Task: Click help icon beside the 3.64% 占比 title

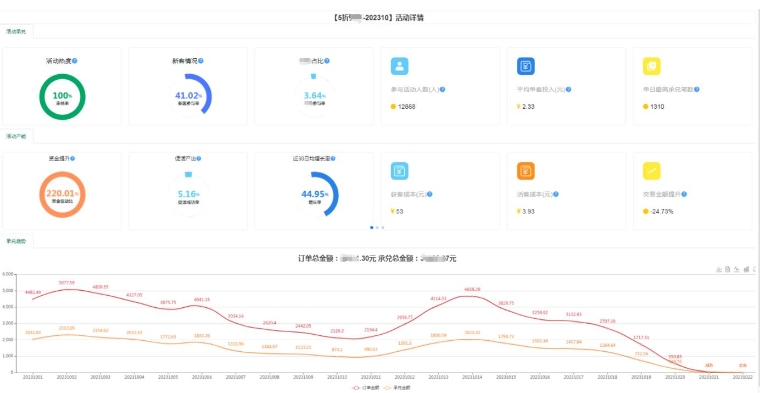Action: [x=327, y=61]
